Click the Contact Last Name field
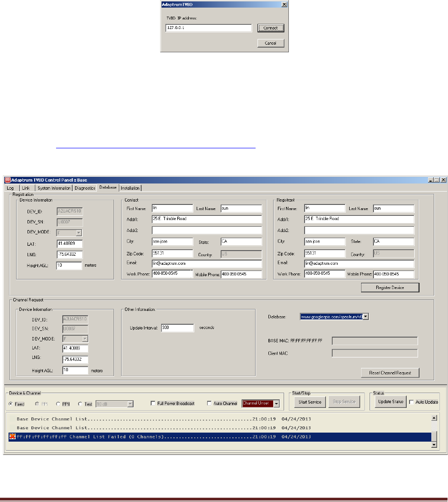This screenshot has height=502, width=448. pos(241,208)
